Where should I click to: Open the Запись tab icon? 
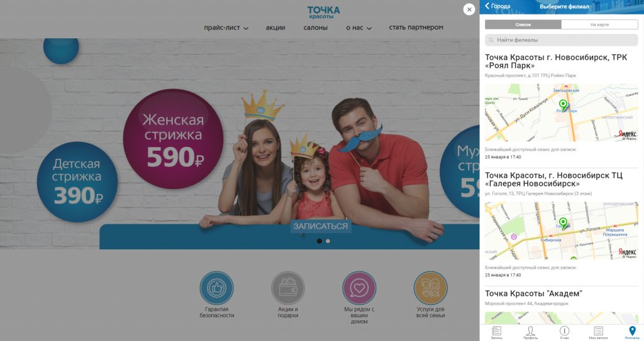497,331
